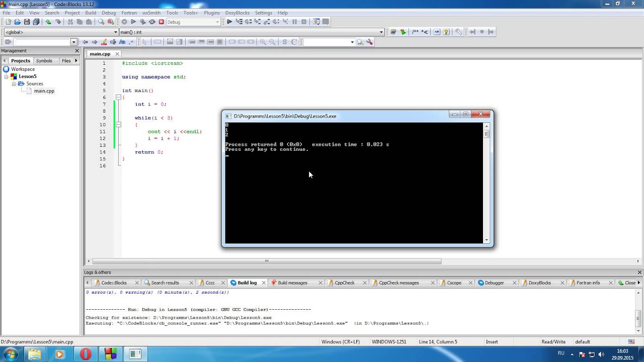This screenshot has height=362, width=644.
Task: Open the File menu
Action: coord(7,13)
